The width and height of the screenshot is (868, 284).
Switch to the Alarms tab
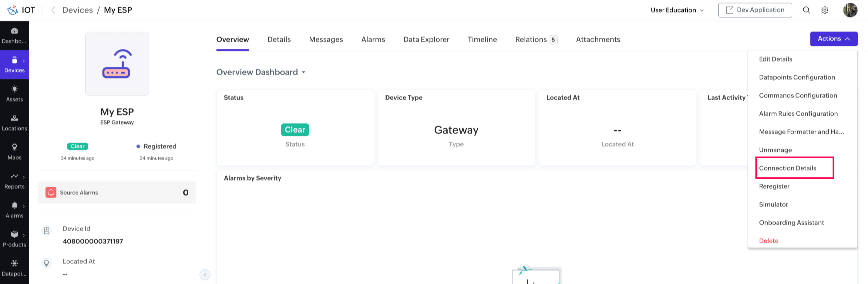pos(373,39)
